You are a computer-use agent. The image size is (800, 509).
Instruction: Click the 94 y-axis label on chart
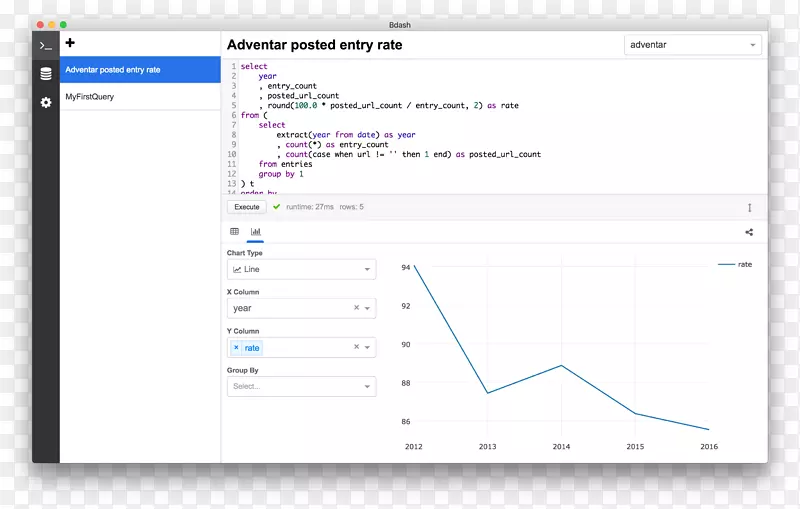click(x=406, y=267)
